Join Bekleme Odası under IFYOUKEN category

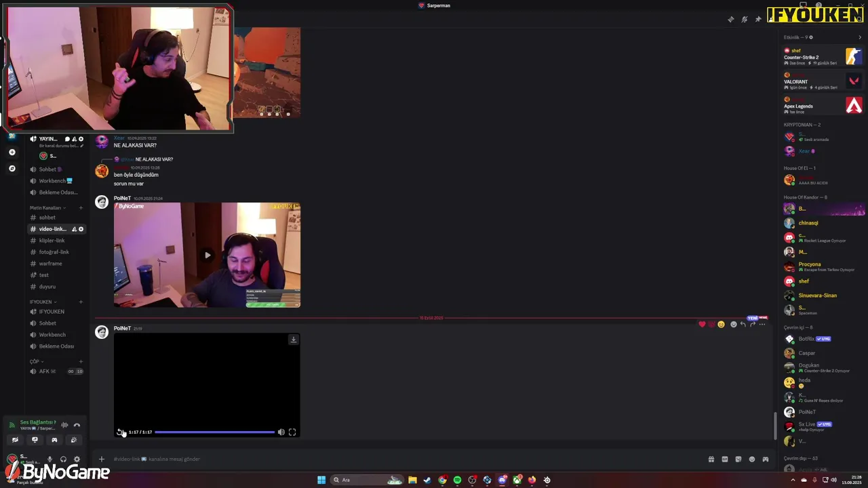[x=56, y=346]
